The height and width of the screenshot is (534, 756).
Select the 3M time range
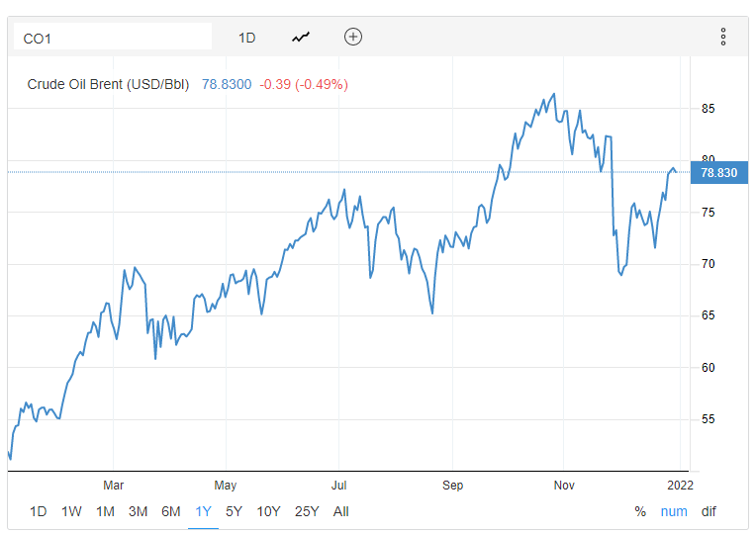(138, 511)
